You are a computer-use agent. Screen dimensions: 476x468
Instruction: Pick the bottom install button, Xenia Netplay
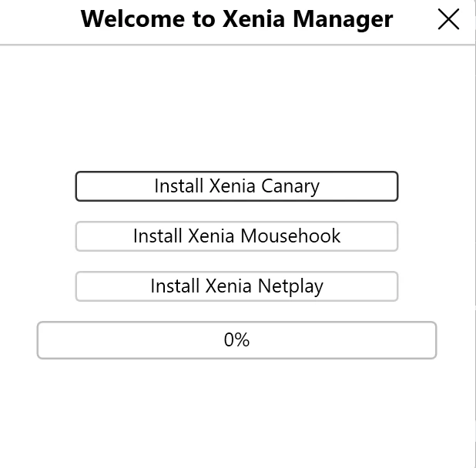[x=236, y=286]
